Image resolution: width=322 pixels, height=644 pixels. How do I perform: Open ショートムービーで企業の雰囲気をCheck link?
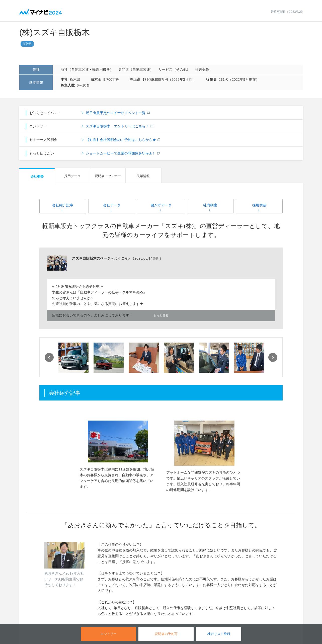[x=120, y=153]
